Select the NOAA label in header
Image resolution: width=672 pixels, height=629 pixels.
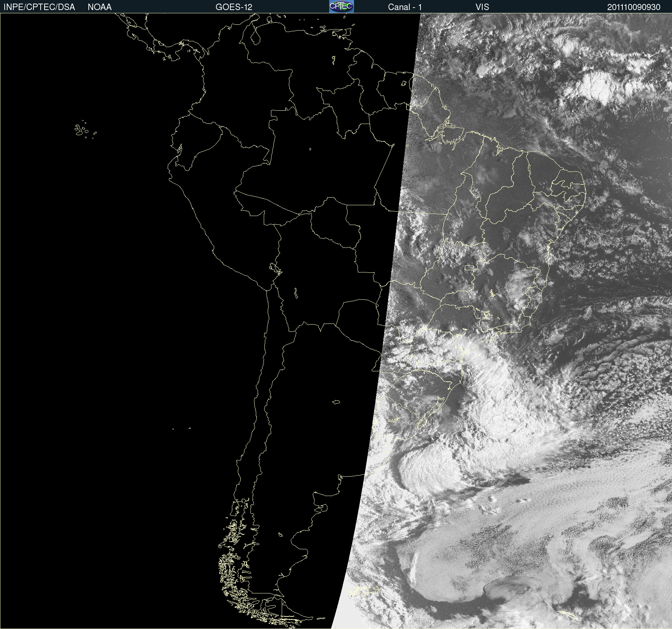coord(100,7)
